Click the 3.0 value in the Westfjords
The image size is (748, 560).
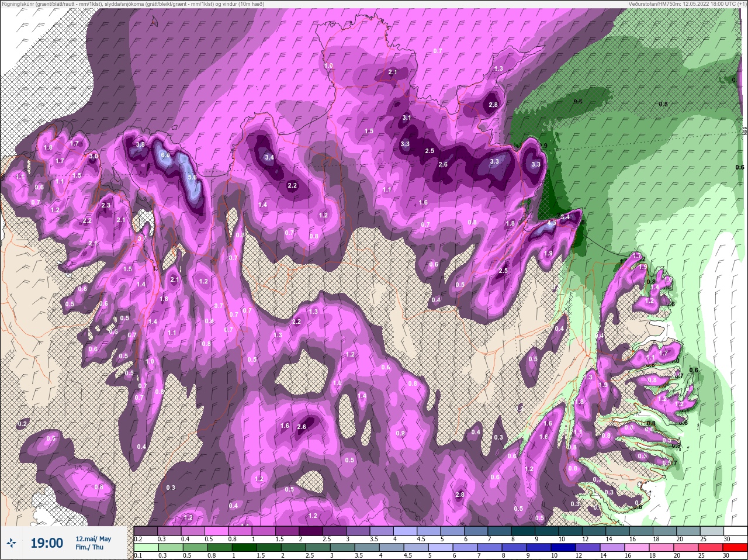[x=93, y=156]
